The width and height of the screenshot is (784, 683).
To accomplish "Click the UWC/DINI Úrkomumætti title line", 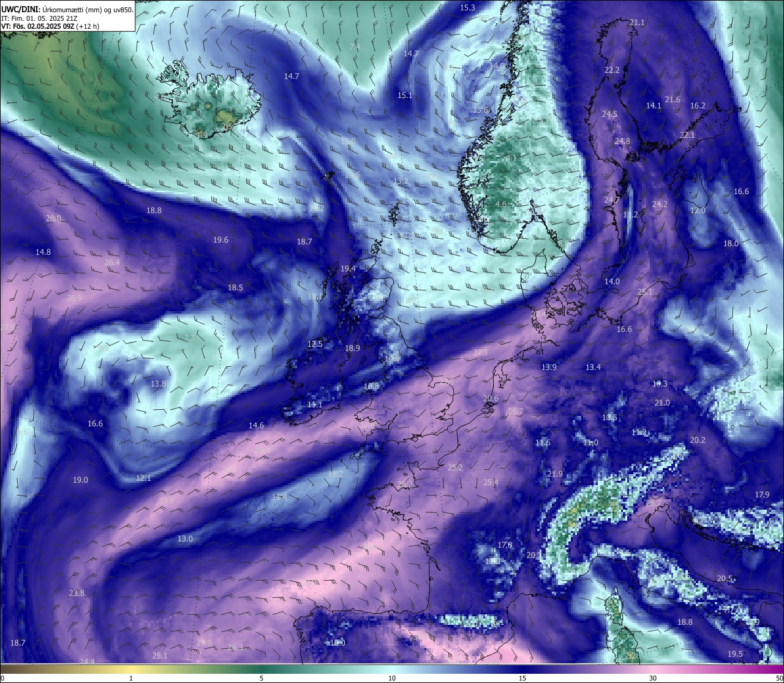I will [x=67, y=10].
